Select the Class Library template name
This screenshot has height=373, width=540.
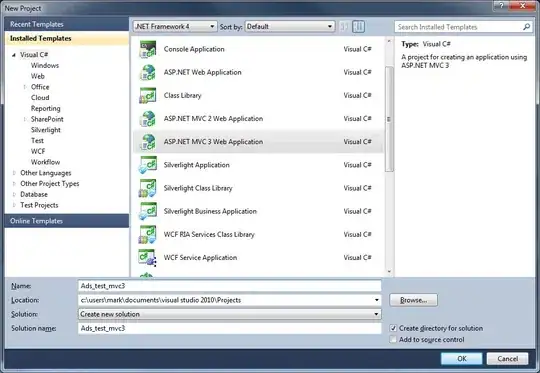(x=183, y=95)
